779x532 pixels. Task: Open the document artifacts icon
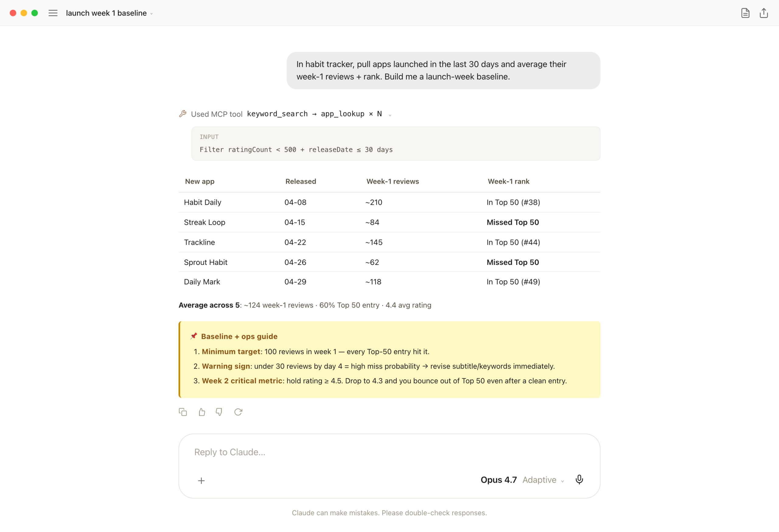(745, 13)
